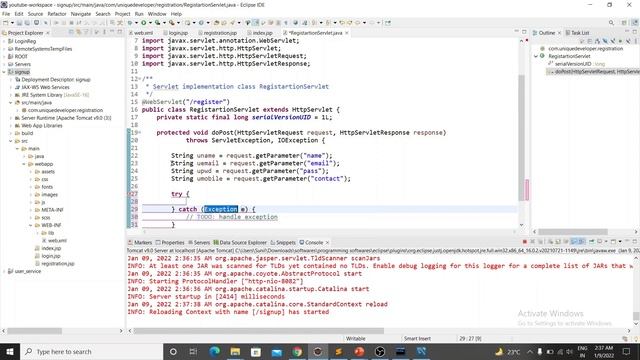Image resolution: width=640 pixels, height=360 pixels.
Task: Click the search magnifier icon at top right
Action: click(x=611, y=23)
